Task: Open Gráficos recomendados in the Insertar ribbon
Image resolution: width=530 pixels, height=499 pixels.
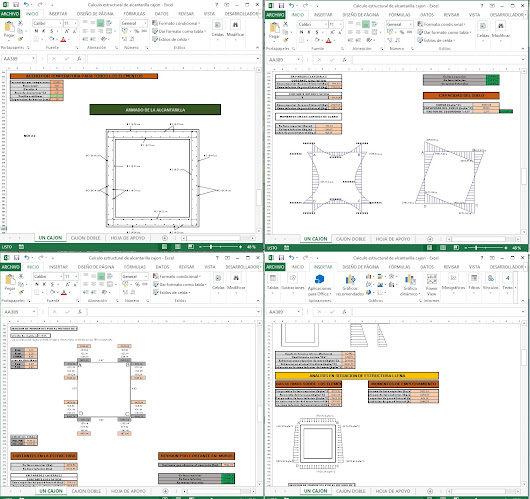Action: coord(350,285)
